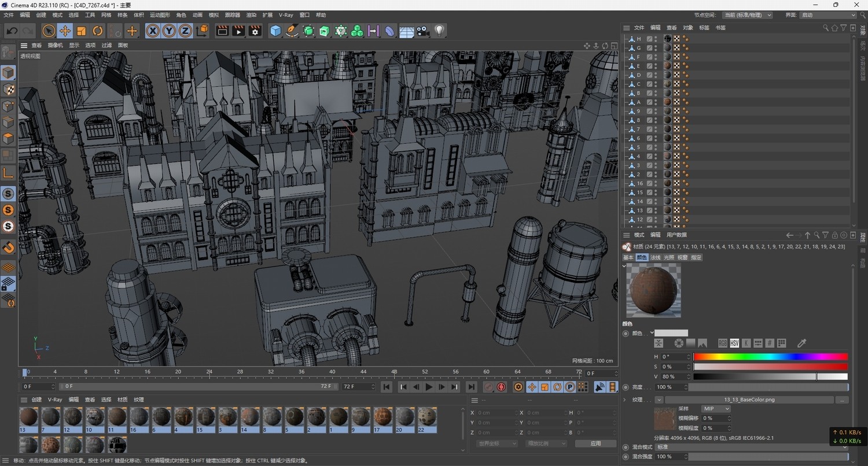Open Edit Render Settings icon
This screenshot has height=466, width=868.
255,31
